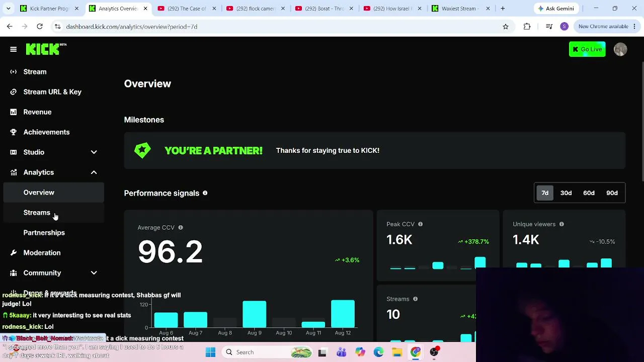Screen dimensions: 644x362
Task: Click the Achievements trophy icon
Action: (14, 132)
